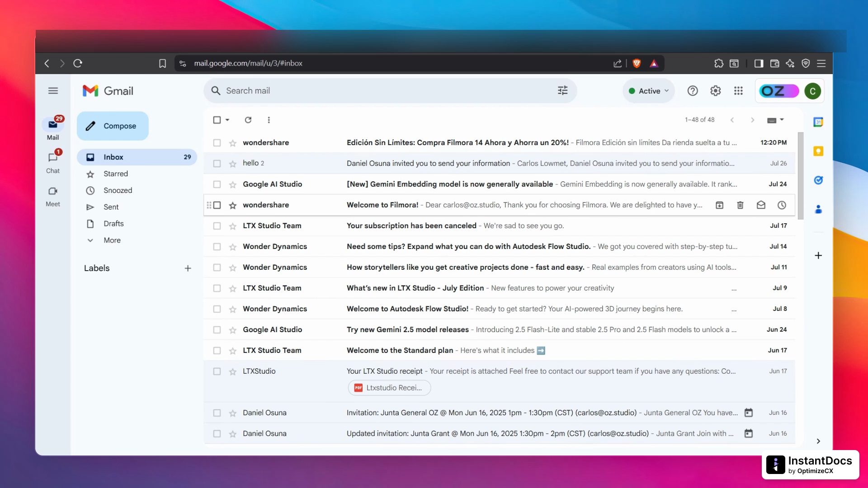Open Google Keep side panel
This screenshot has width=868, height=488.
(818, 151)
